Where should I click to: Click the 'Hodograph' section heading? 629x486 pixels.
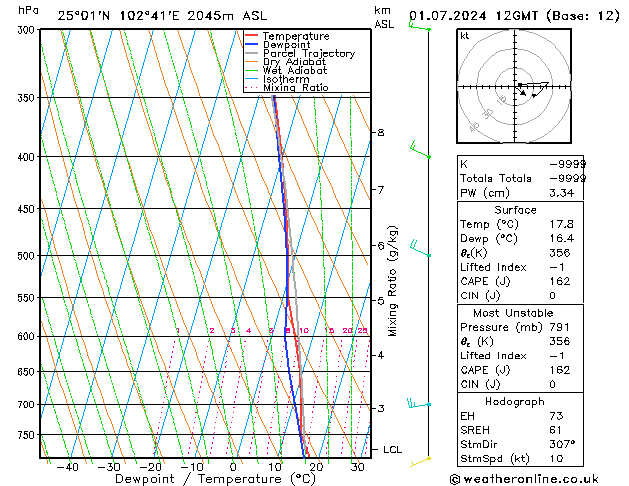point(515,402)
